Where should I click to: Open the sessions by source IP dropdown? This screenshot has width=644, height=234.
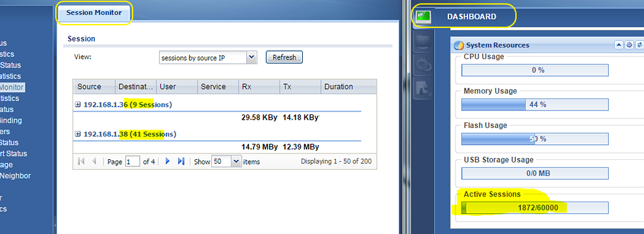[x=251, y=58]
